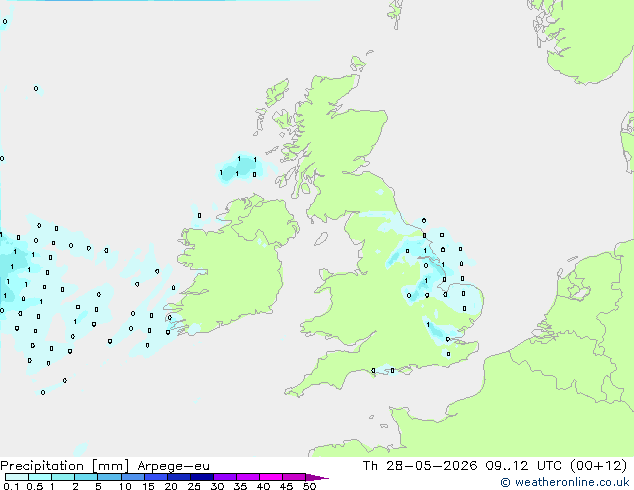Select the legend swatch between 5 and 10

[x=109, y=477]
